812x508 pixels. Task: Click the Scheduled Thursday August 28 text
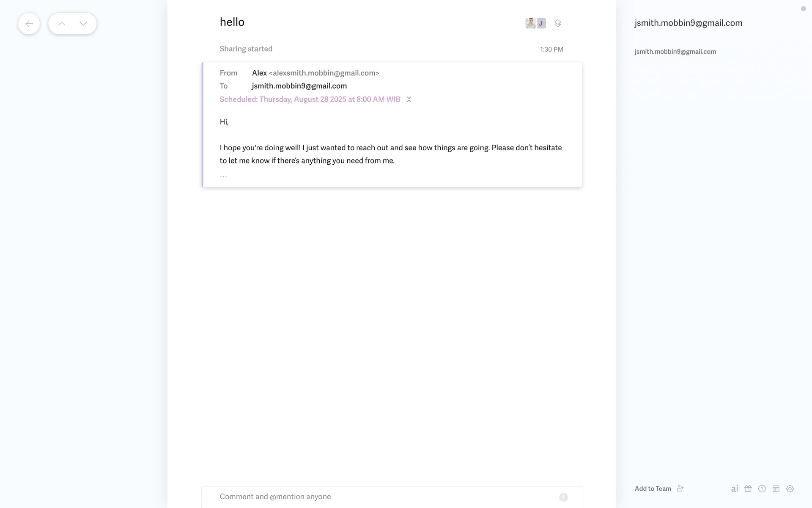pyautogui.click(x=310, y=99)
